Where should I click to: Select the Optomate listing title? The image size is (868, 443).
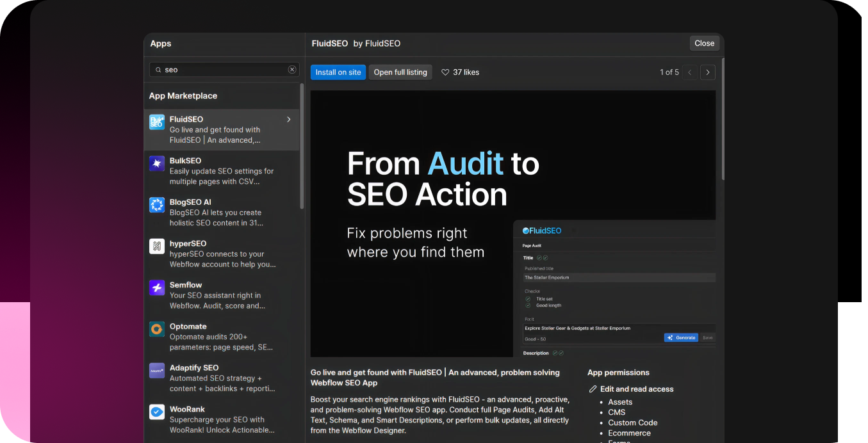[188, 326]
